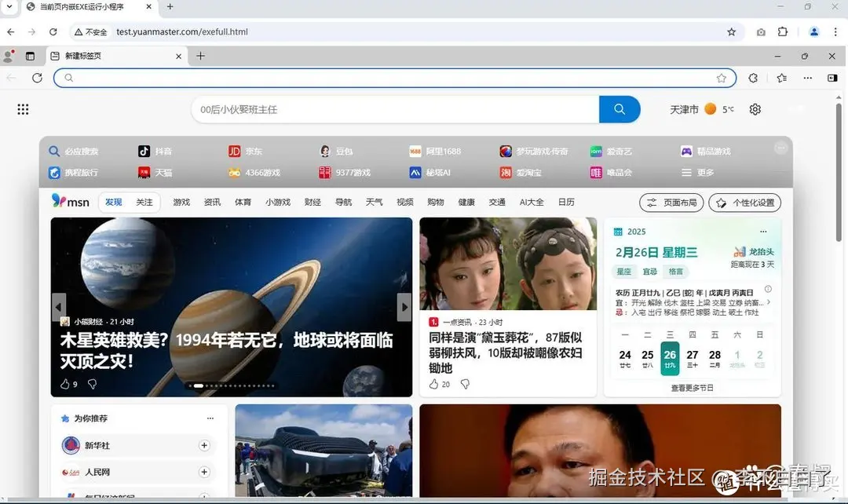Launch Doubao (豆包) from the shortcuts grid
The image size is (848, 504).
(x=324, y=151)
